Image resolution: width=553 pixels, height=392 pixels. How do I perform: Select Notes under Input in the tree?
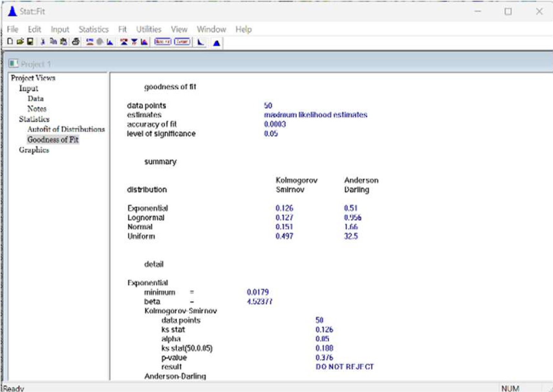pyautogui.click(x=37, y=109)
